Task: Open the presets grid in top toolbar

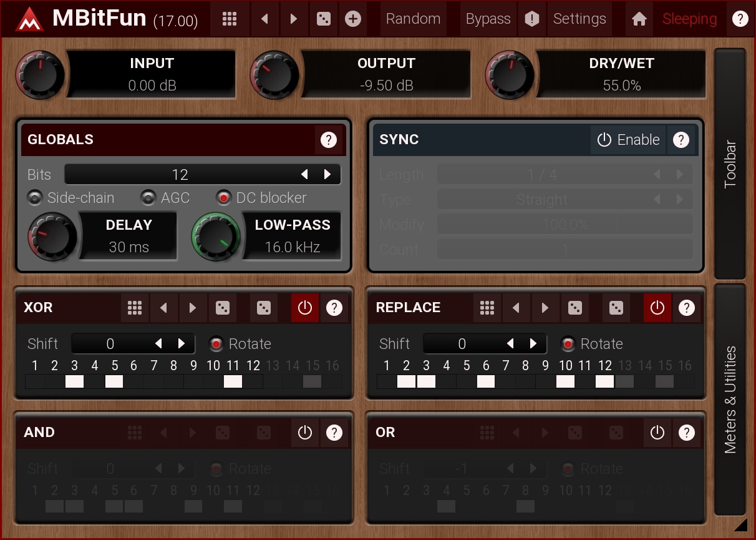Action: click(230, 19)
